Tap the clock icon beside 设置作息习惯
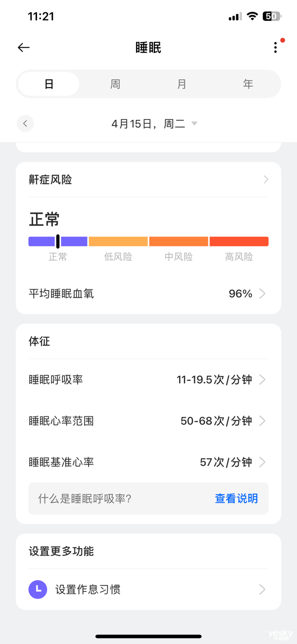The image size is (297, 644). tap(38, 589)
